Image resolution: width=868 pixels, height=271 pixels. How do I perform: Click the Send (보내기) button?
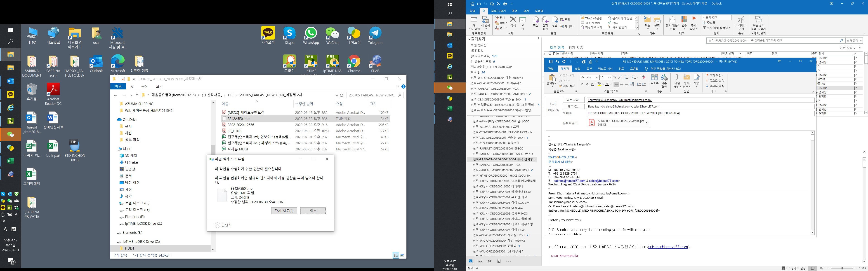tap(553, 106)
